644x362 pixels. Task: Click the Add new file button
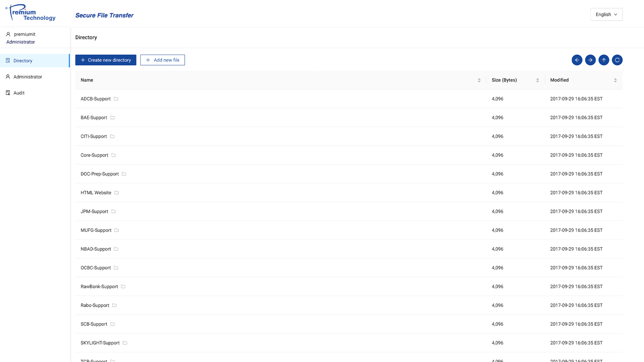click(x=163, y=60)
